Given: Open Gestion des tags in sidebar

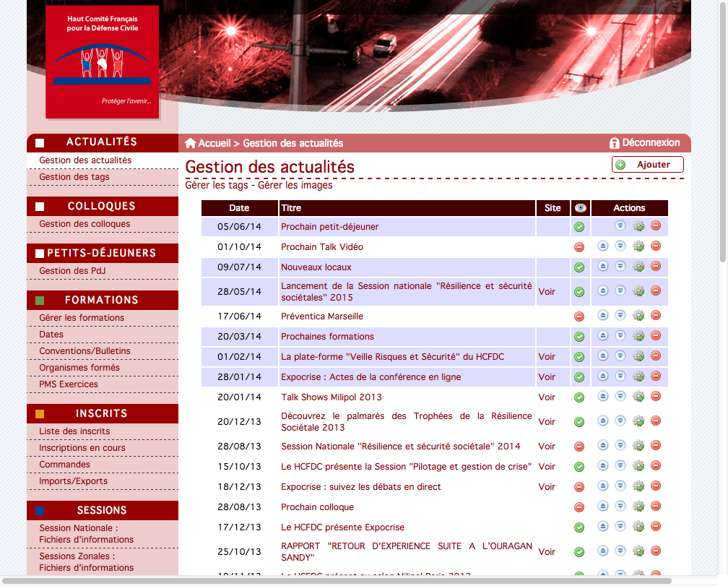Looking at the screenshot, I should [74, 177].
